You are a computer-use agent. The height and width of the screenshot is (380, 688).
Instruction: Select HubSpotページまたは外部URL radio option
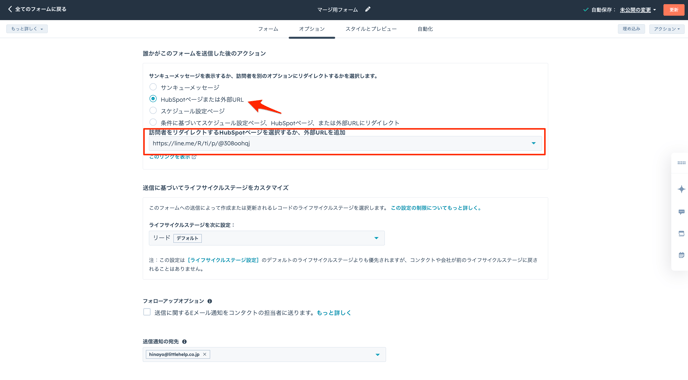153,99
